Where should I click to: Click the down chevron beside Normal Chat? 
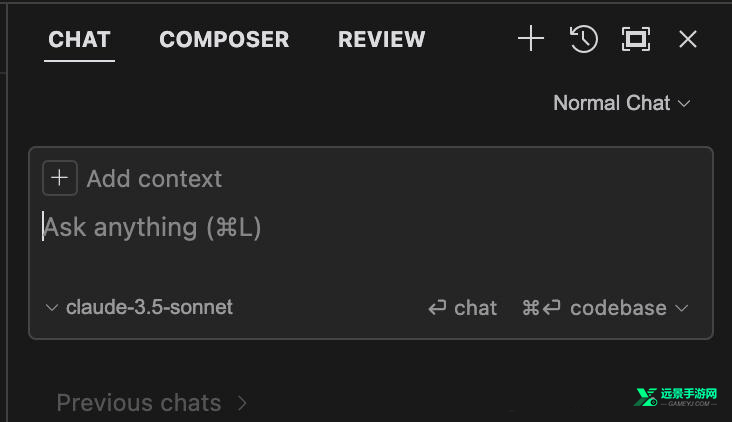click(685, 104)
